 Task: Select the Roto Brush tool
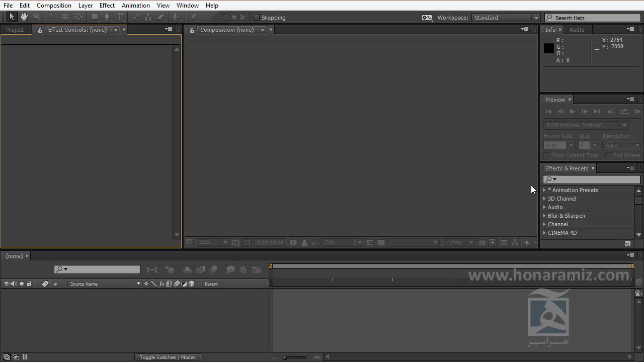[177, 17]
